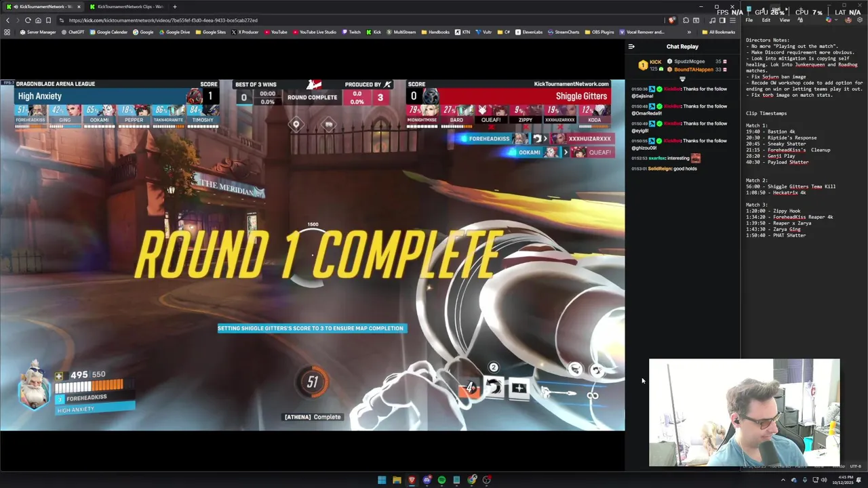Open Spotify from the taskbar
Screen dimensions: 868x488
point(441,480)
